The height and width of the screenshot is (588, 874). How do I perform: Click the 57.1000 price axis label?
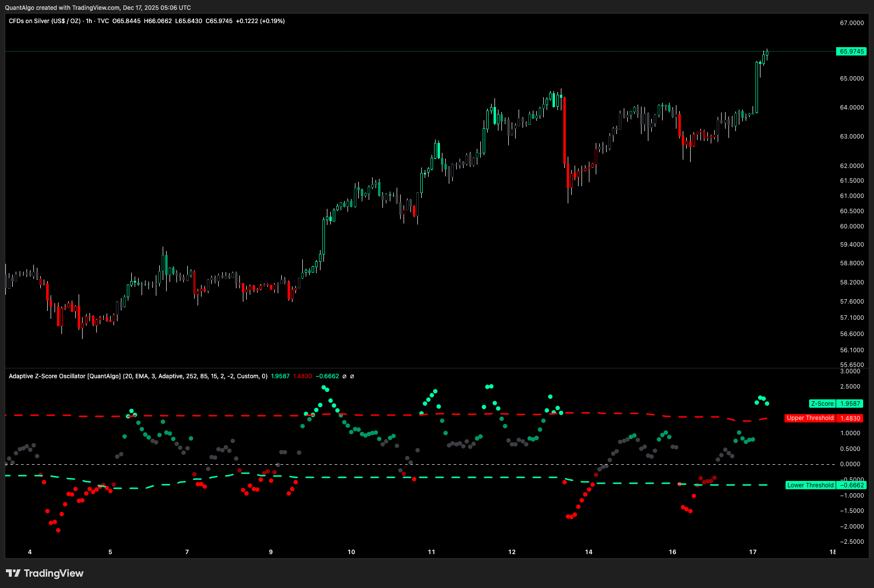852,318
